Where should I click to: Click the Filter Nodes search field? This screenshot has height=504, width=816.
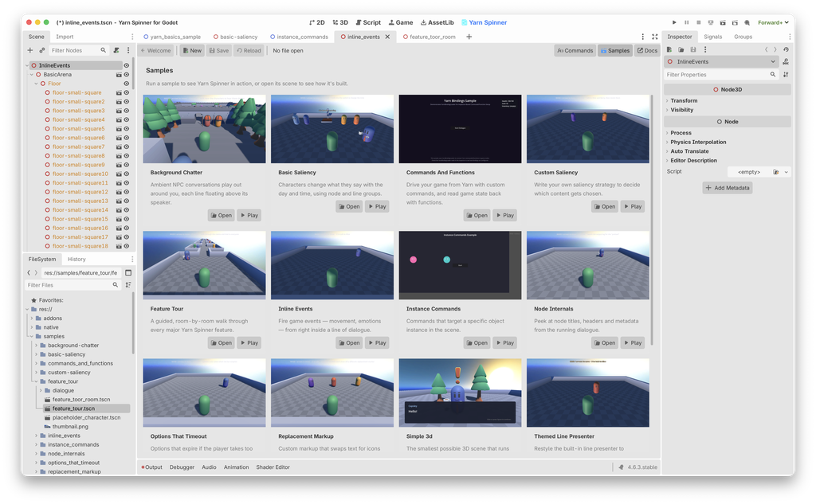click(78, 50)
